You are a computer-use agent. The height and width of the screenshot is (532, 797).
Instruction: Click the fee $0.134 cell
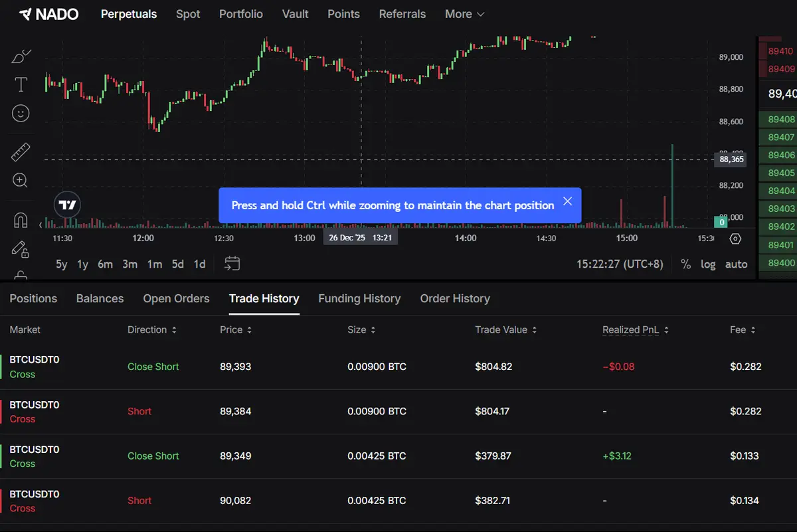[x=746, y=501]
